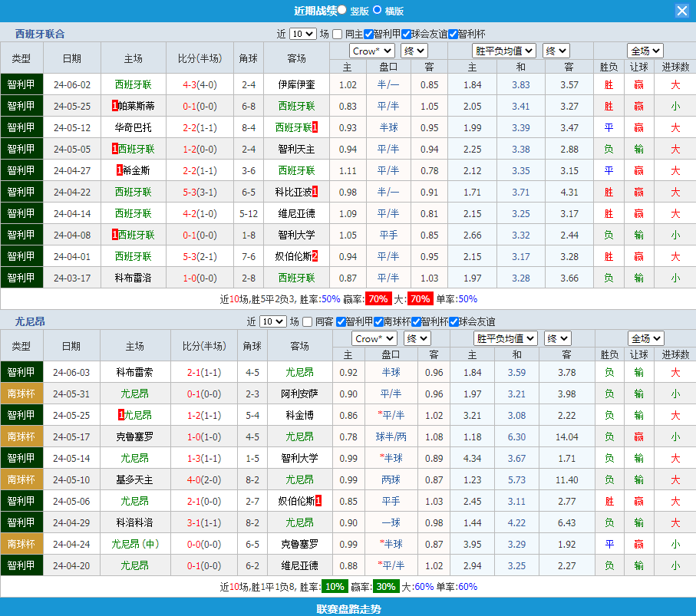
Task: Toggle 智利杯 checkbox in 西班牙联合 section
Action: click(453, 34)
